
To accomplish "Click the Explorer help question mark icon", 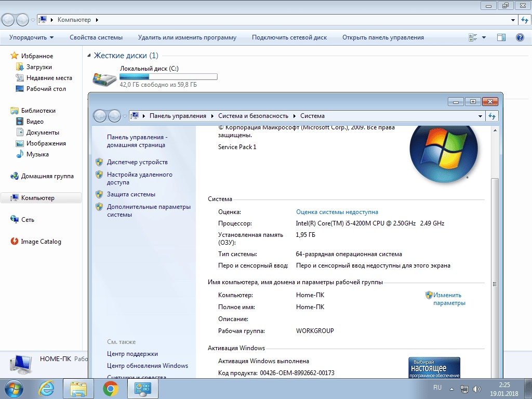I will [520, 37].
